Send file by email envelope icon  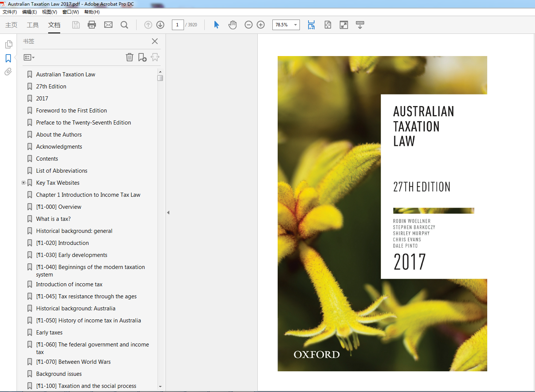pyautogui.click(x=108, y=25)
